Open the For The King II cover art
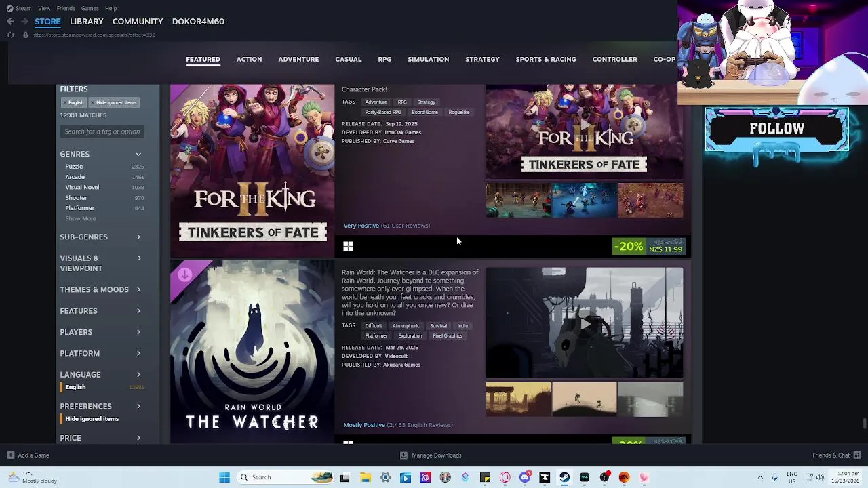Image resolution: width=868 pixels, height=488 pixels. click(x=252, y=171)
